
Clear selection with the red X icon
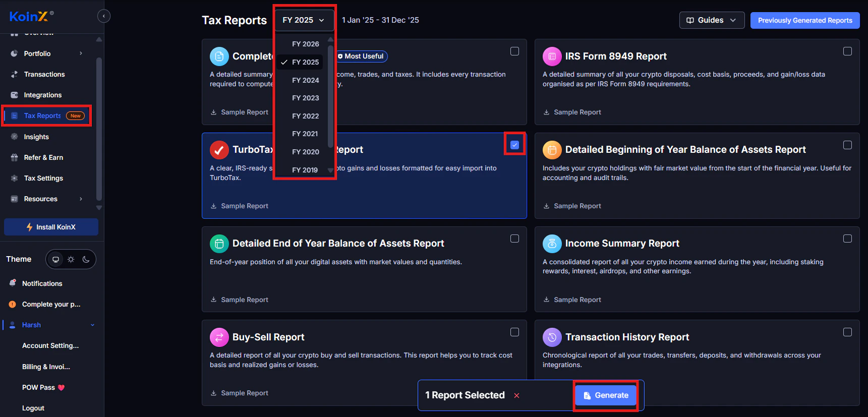[x=516, y=395]
